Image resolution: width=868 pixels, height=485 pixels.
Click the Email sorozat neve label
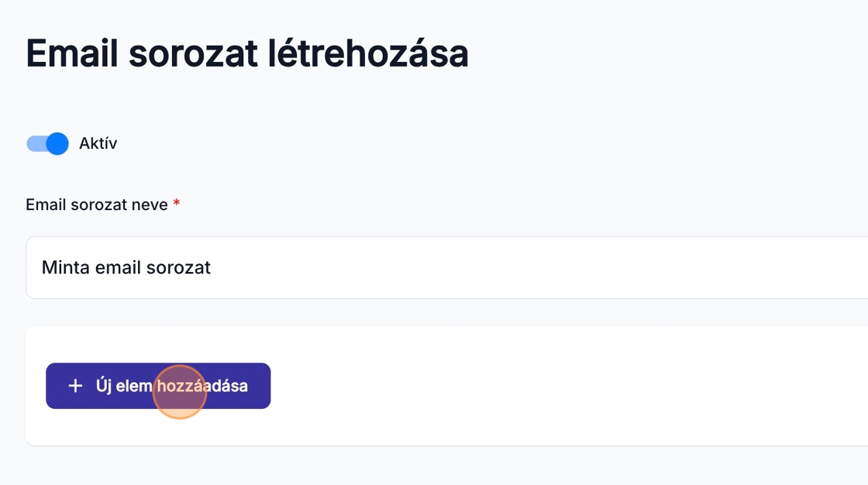click(x=96, y=205)
